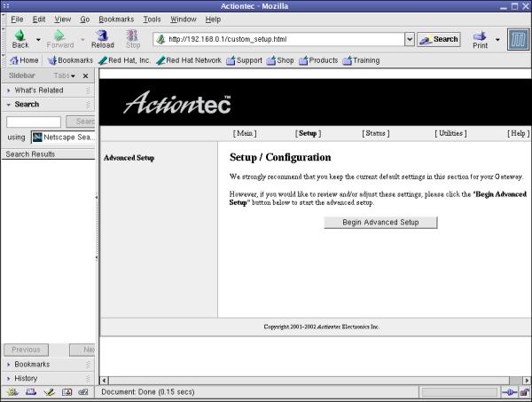The image size is (532, 402).
Task: Click the security padlock icon
Action: [525, 392]
